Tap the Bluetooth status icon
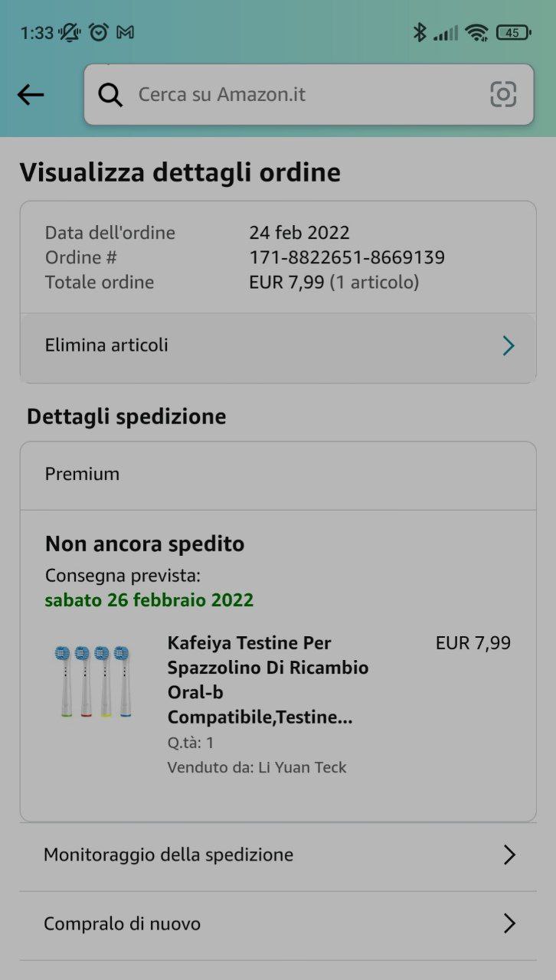This screenshot has height=980, width=556. tap(419, 32)
